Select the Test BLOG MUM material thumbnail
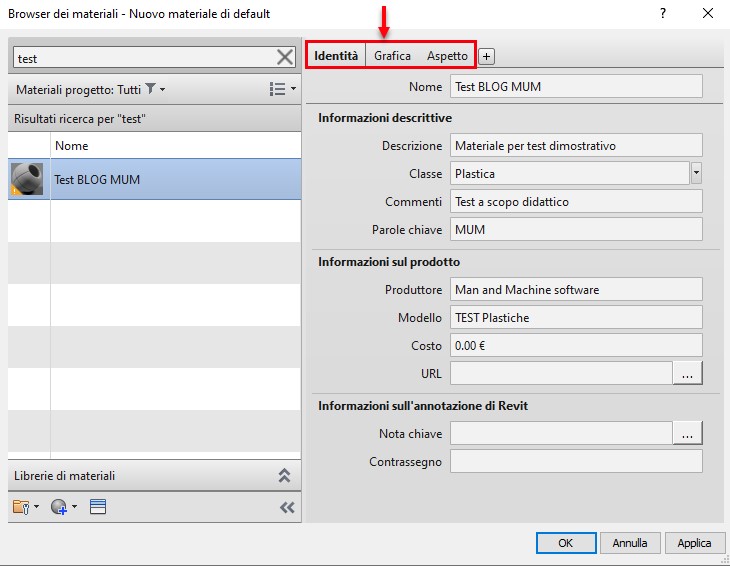730x566 pixels. [x=27, y=179]
